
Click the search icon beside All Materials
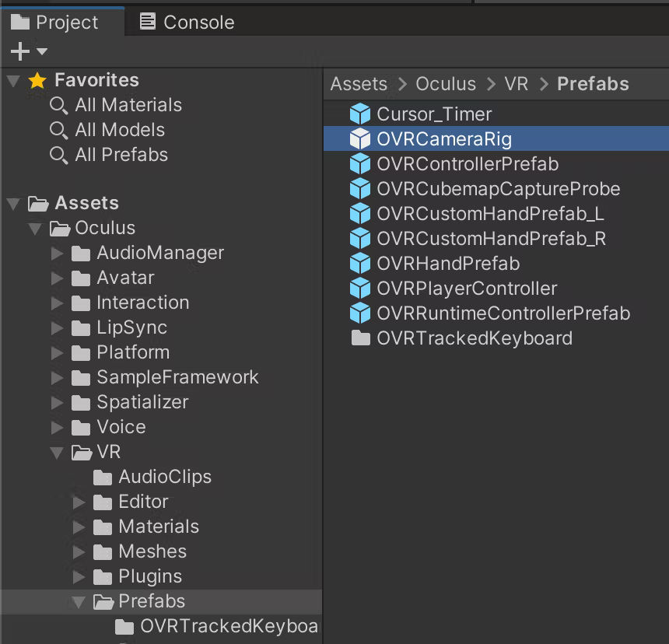(58, 105)
